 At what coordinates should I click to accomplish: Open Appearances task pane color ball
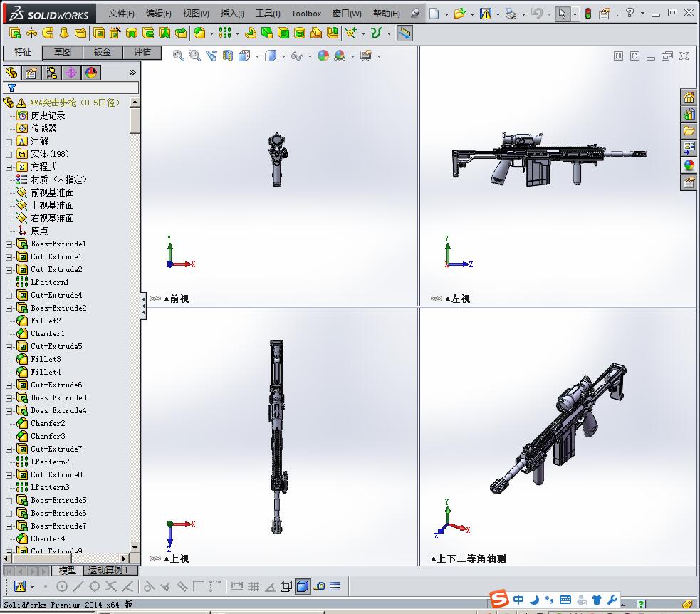(689, 165)
